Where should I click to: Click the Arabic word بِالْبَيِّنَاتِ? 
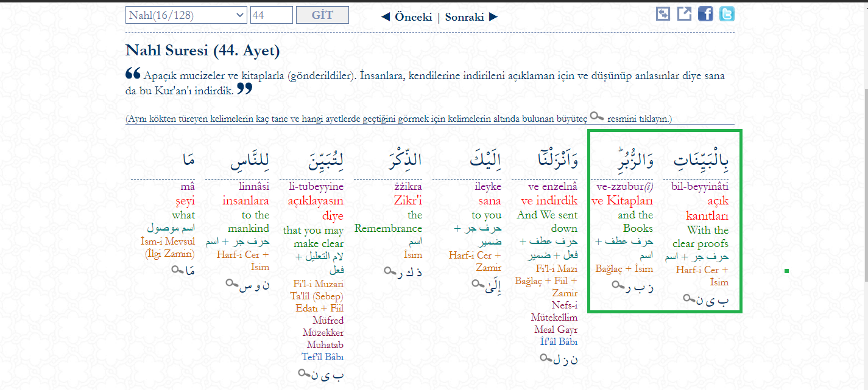coord(701,161)
